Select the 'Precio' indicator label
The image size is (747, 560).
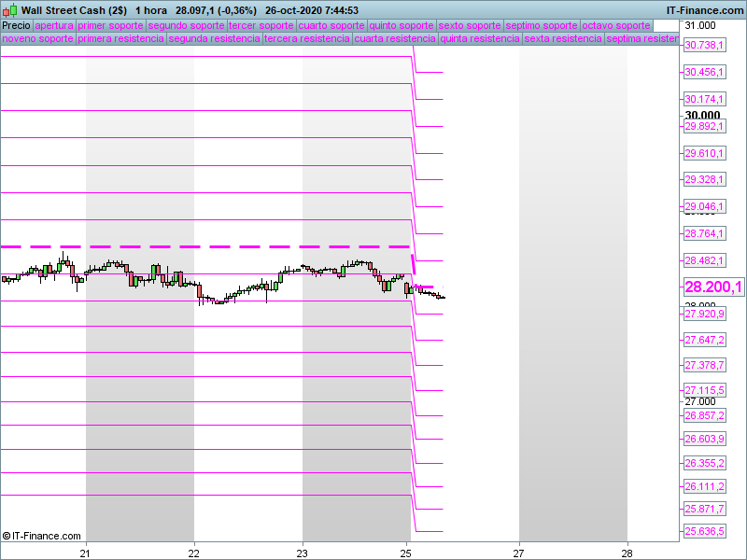16,25
